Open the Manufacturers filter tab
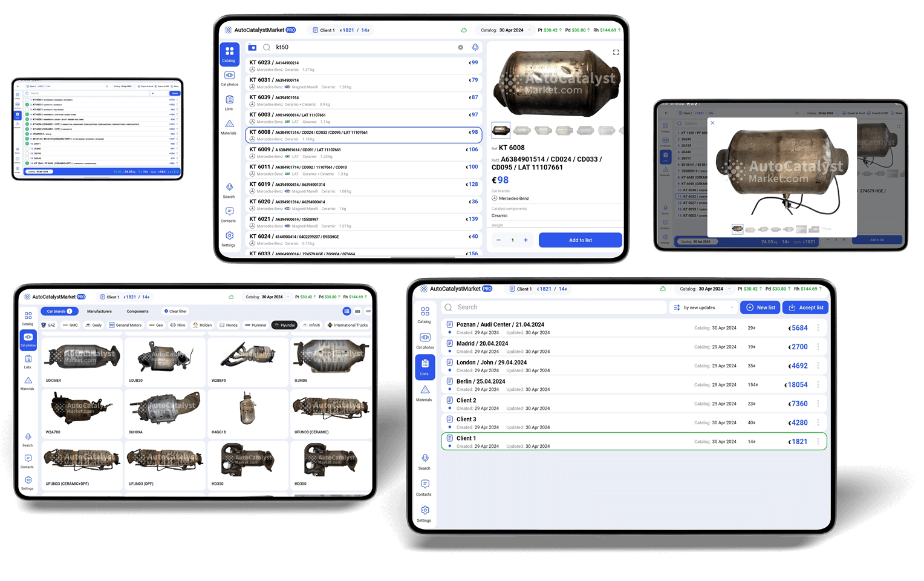The image size is (924, 581). pos(99,311)
